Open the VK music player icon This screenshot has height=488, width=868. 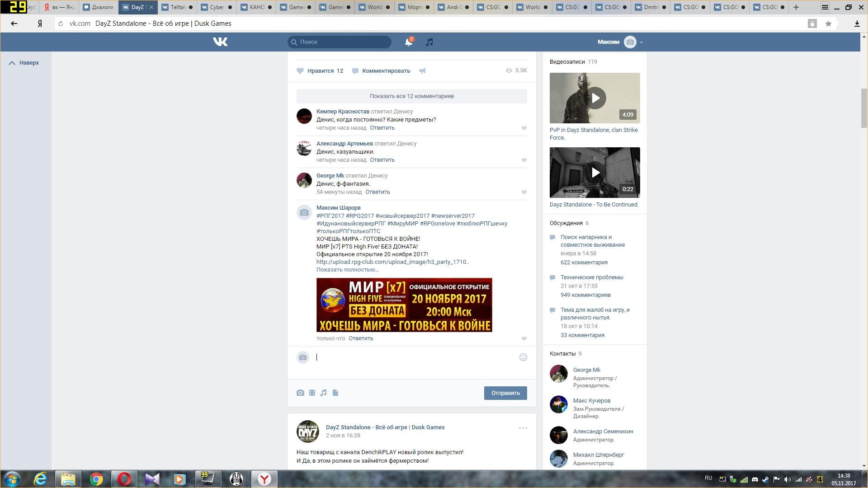[x=429, y=42]
